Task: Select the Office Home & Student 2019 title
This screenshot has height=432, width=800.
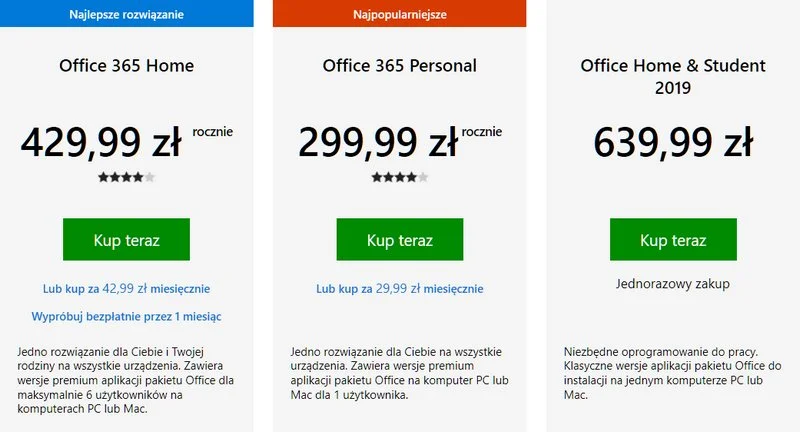Action: [673, 76]
